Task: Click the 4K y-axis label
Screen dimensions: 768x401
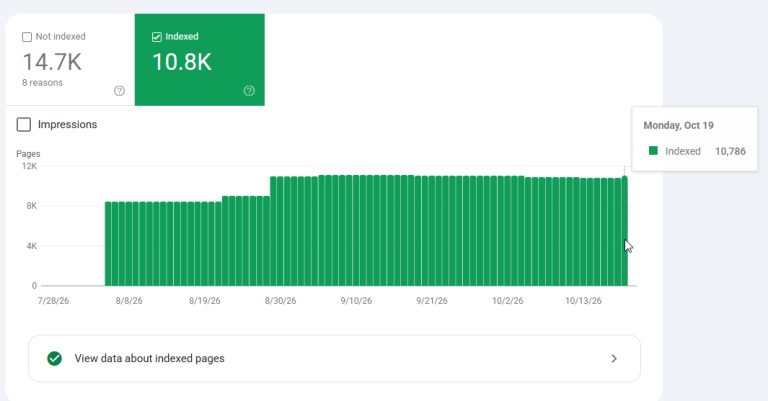Action: [x=32, y=246]
